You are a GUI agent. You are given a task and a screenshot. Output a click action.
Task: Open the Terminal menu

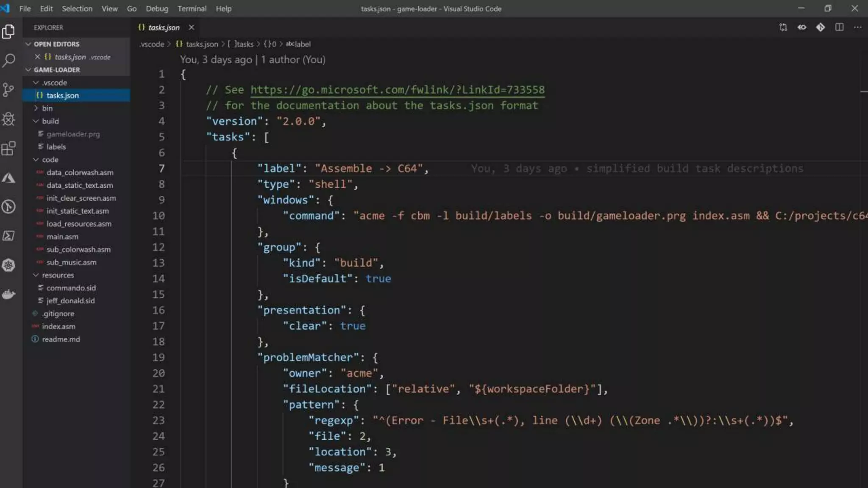click(x=192, y=8)
